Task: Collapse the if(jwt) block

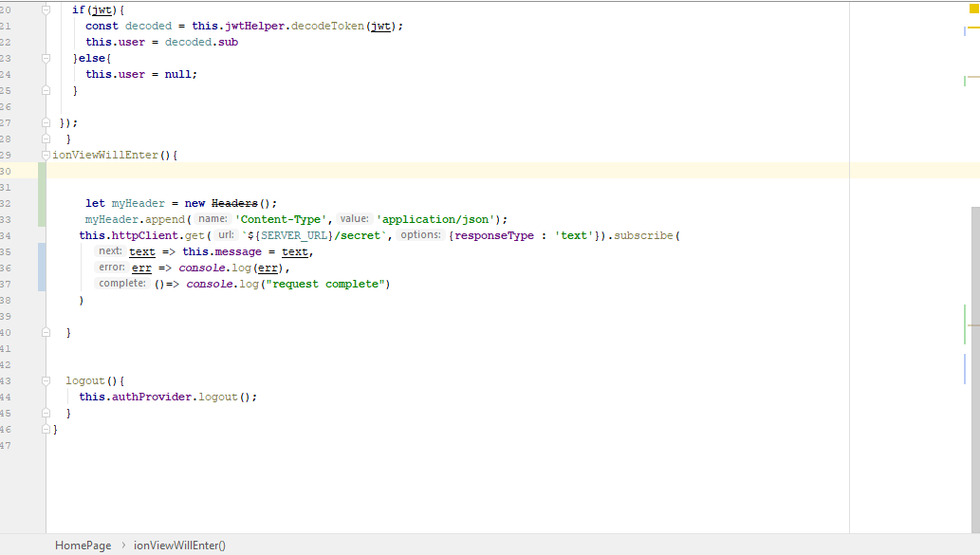Action: [x=46, y=9]
